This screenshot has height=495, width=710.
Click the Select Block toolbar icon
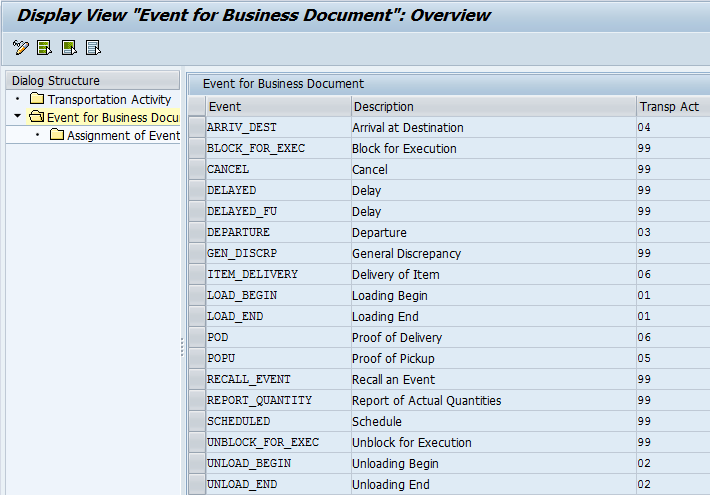69,47
